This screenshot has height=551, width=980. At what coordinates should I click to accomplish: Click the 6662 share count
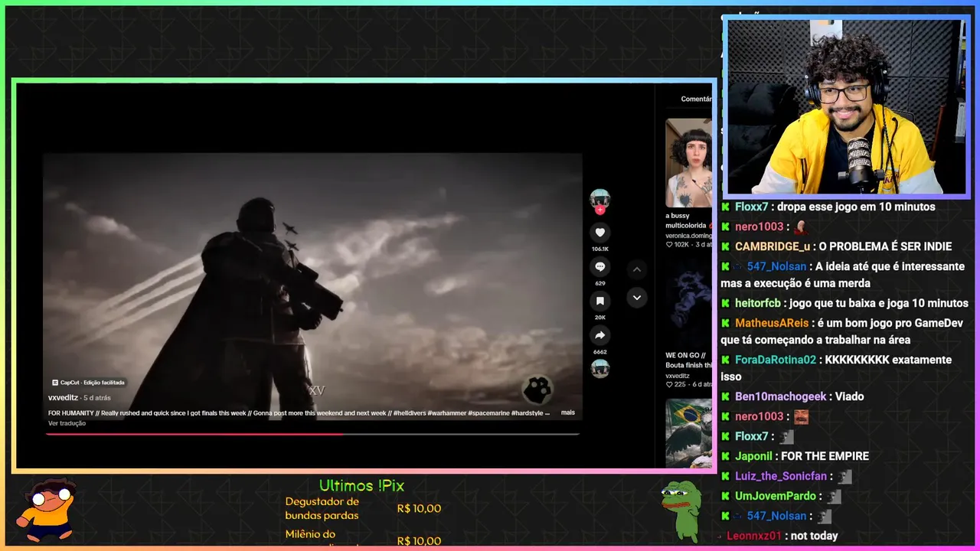tap(600, 352)
